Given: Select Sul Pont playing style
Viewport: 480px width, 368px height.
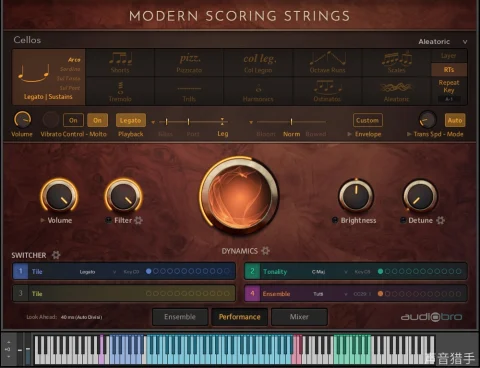Looking at the screenshot, I should pyautogui.click(x=70, y=88).
